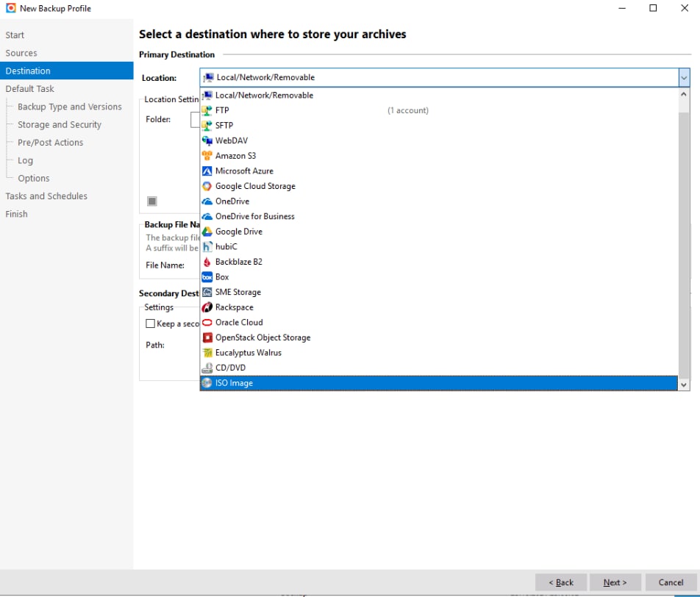The image size is (700, 597).
Task: Click the Next button
Action: click(x=615, y=582)
